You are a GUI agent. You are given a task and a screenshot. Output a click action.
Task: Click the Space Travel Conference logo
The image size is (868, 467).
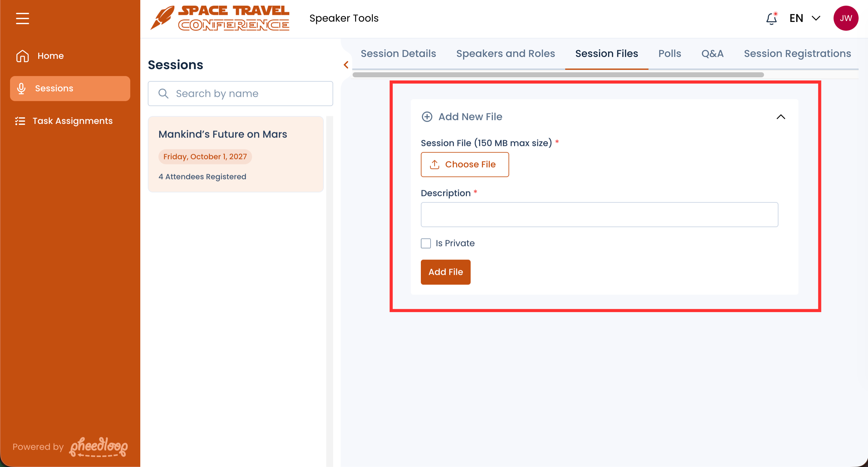220,18
